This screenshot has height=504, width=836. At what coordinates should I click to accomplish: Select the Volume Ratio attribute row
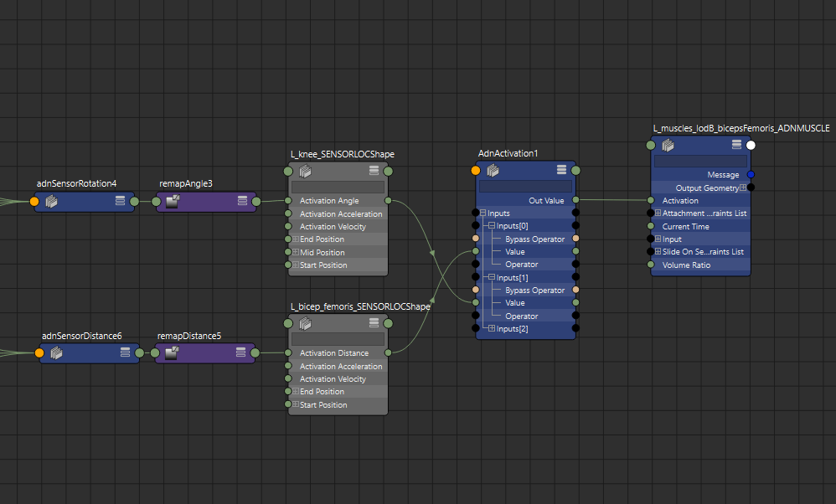coord(686,265)
